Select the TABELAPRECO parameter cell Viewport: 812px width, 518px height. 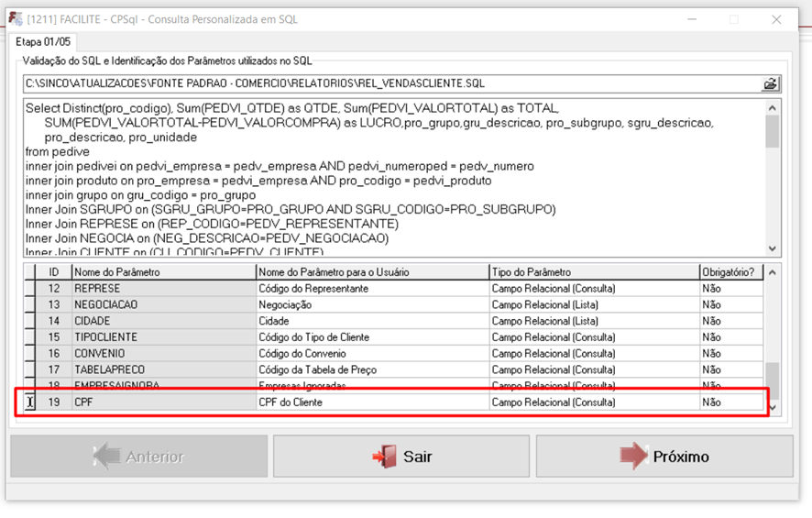click(x=164, y=369)
